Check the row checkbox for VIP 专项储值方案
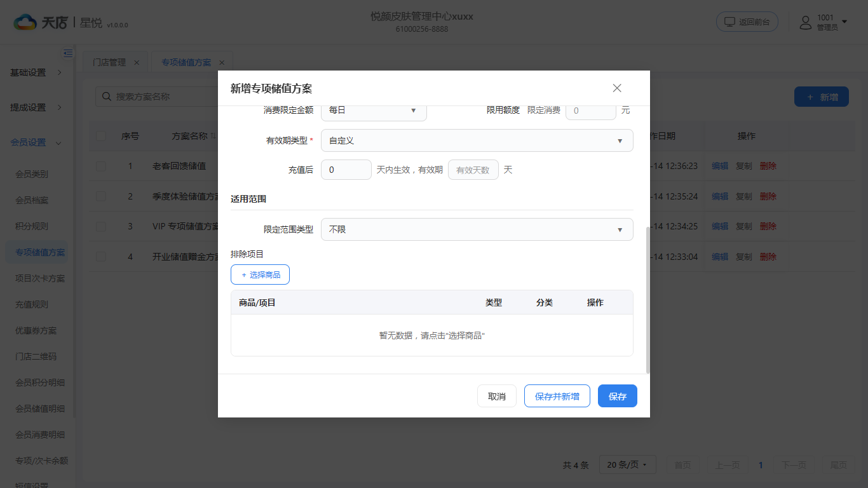The height and width of the screenshot is (488, 868). 101,226
